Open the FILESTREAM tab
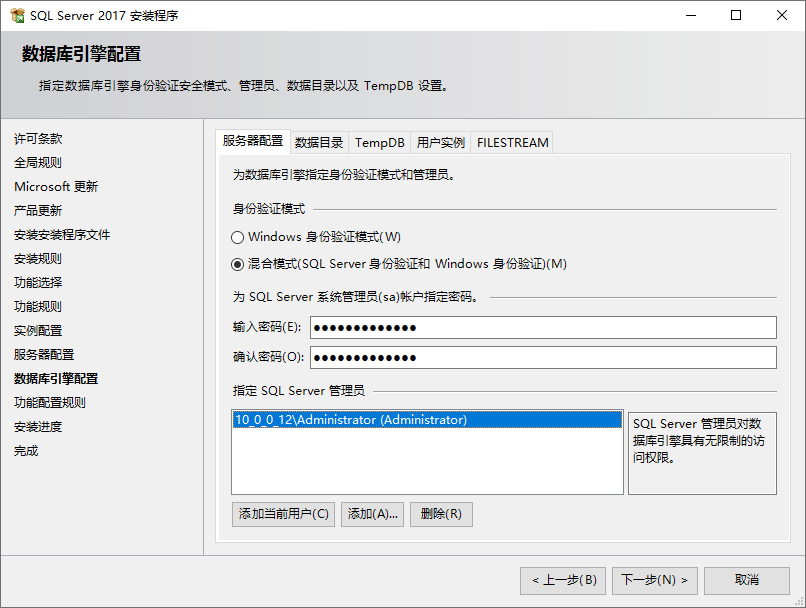 (513, 142)
